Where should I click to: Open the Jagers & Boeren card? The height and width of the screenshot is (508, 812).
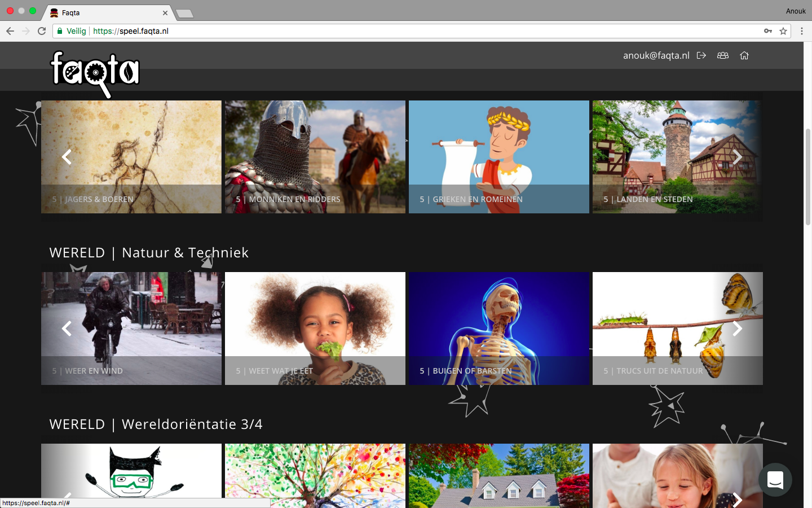(x=131, y=157)
